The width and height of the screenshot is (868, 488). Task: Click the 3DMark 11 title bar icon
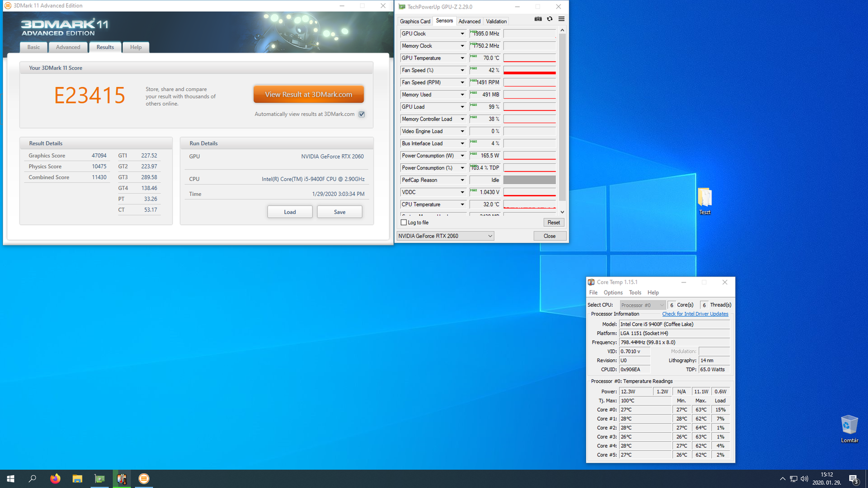click(8, 6)
